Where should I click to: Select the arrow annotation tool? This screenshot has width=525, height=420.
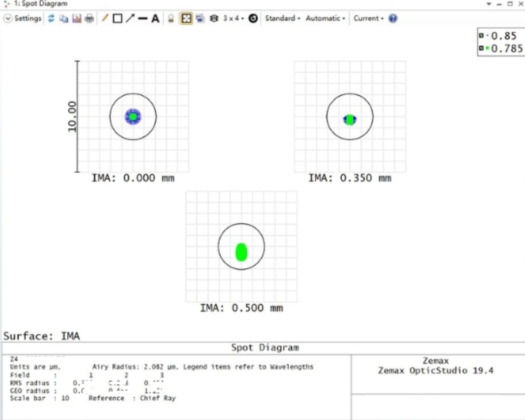coord(130,18)
